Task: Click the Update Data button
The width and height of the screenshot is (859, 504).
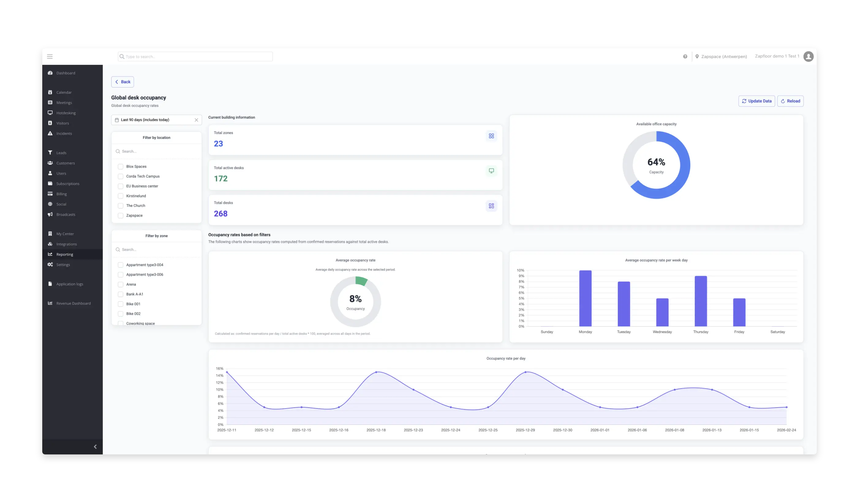Action: tap(757, 101)
